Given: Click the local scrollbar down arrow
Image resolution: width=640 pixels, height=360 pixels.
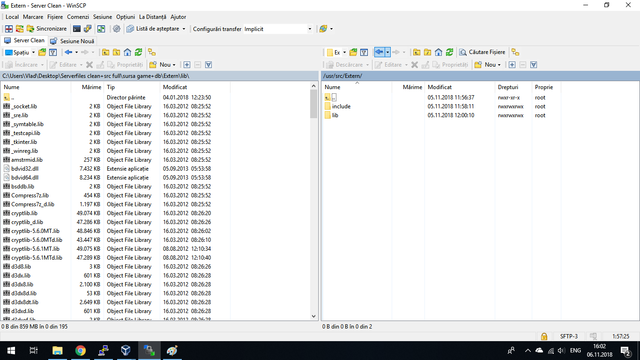Looking at the screenshot, I should click(x=313, y=316).
